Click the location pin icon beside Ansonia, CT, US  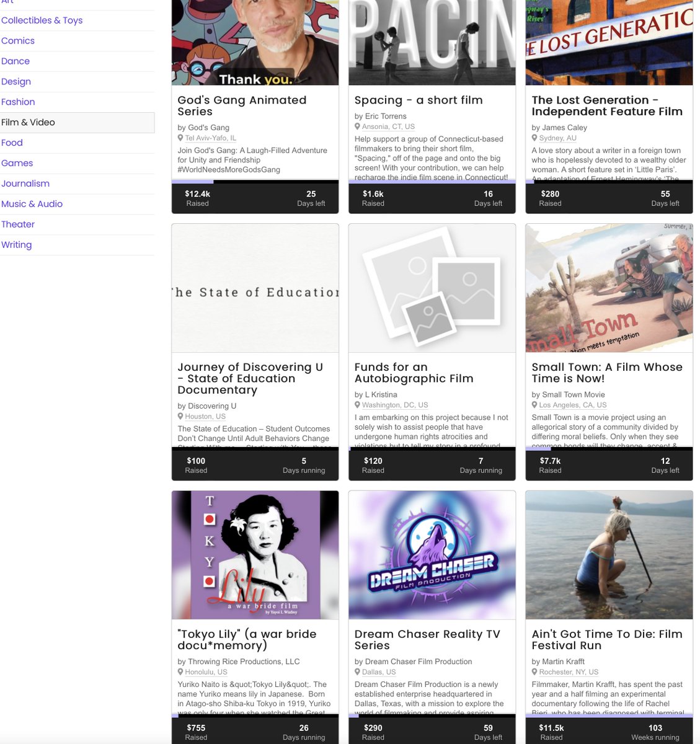(x=357, y=126)
